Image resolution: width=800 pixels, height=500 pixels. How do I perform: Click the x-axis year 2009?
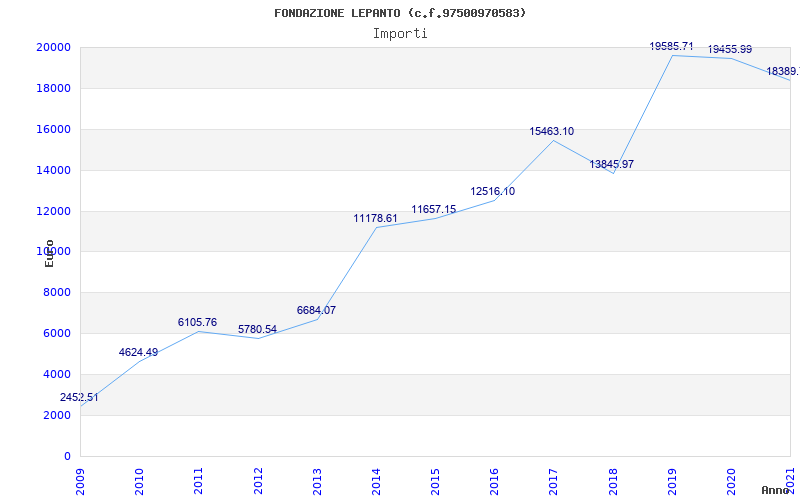tap(80, 482)
